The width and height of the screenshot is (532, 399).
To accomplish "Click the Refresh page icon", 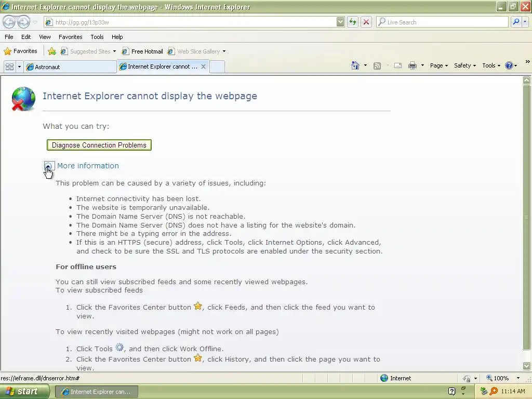I will (x=353, y=22).
